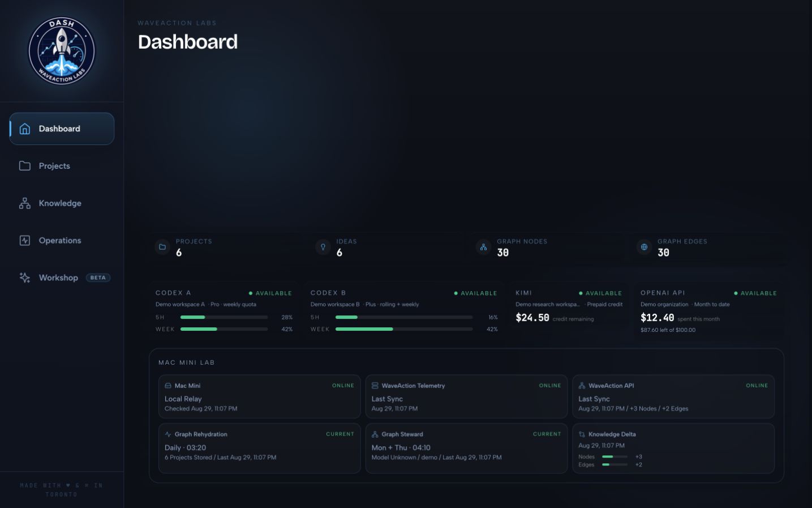The width and height of the screenshot is (812, 508).
Task: Click the Knowledge Delta icon
Action: pos(582,434)
